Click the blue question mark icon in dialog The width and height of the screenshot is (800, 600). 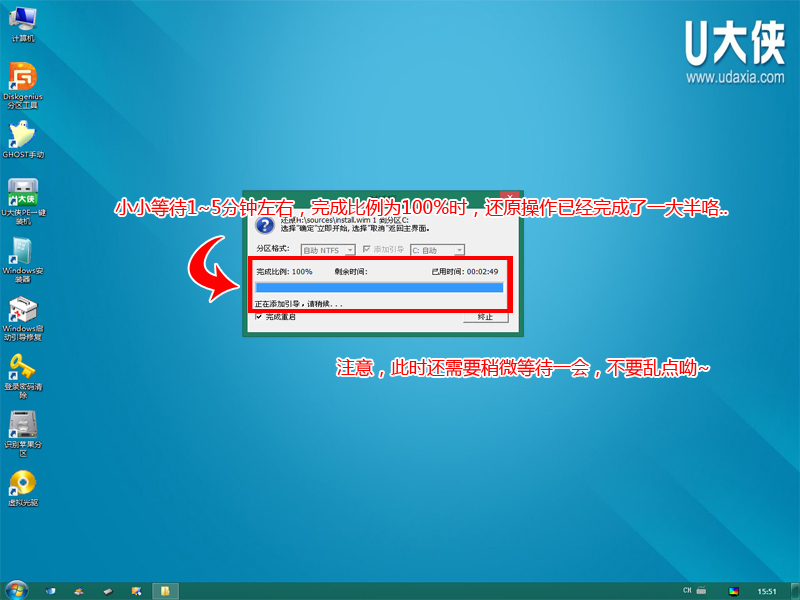pyautogui.click(x=263, y=227)
